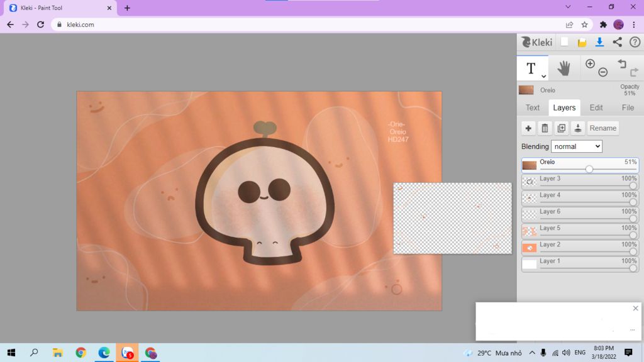Merge layer down

point(577,128)
